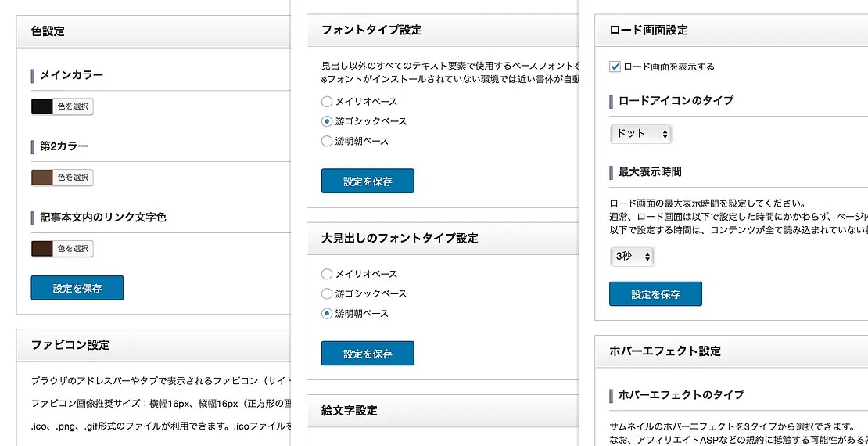Choose 游ゴシックベース for large headings
This screenshot has width=868, height=446.
point(327,293)
